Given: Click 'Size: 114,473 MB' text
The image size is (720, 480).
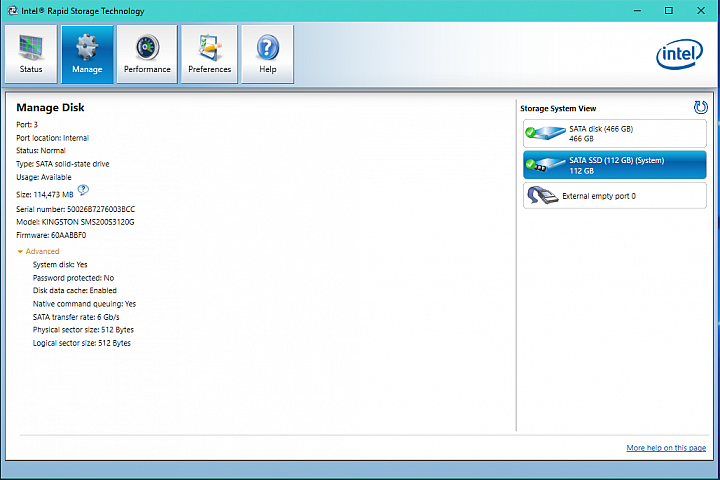Looking at the screenshot, I should (x=45, y=195).
